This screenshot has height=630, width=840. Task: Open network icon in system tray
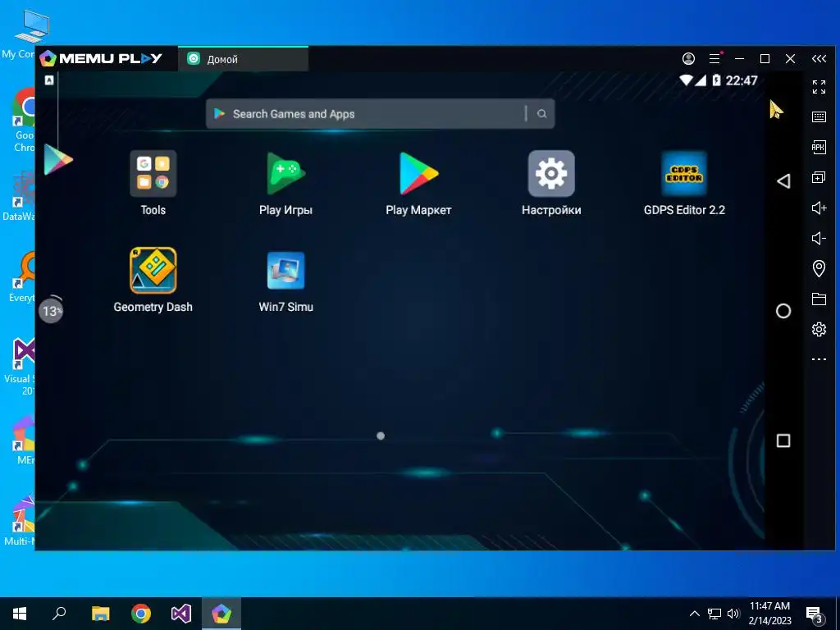click(714, 614)
